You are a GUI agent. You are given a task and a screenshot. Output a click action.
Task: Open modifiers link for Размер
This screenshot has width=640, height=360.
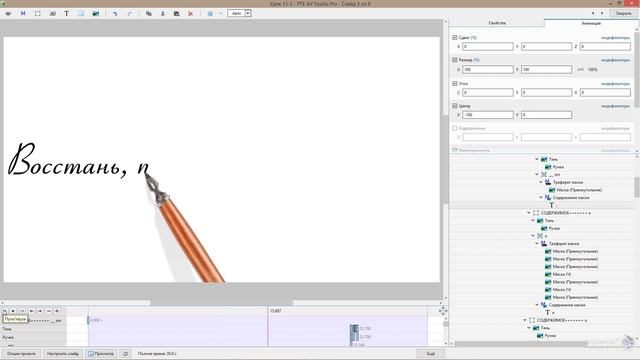pos(615,60)
